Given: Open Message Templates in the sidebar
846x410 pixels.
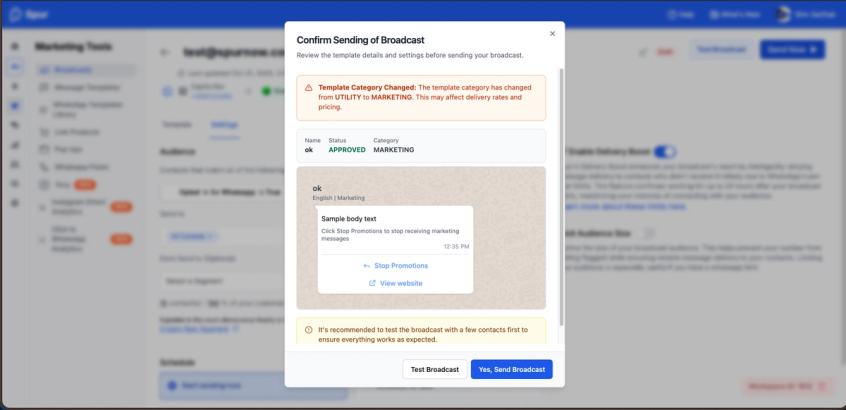Looking at the screenshot, I should click(x=86, y=87).
